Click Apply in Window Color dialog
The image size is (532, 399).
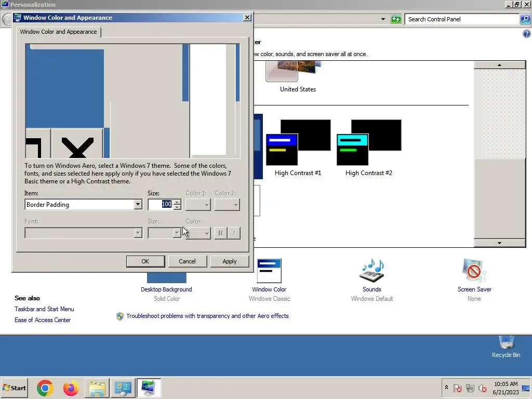click(230, 261)
